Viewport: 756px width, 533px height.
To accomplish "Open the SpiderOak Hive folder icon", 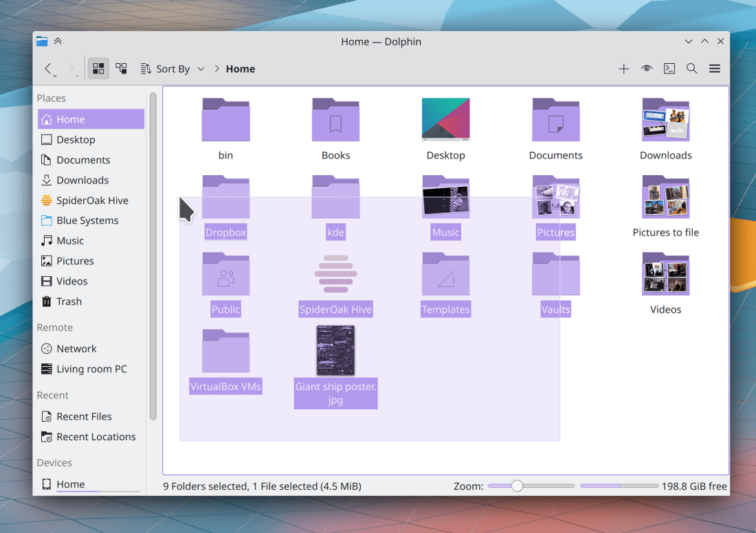I will [x=335, y=274].
